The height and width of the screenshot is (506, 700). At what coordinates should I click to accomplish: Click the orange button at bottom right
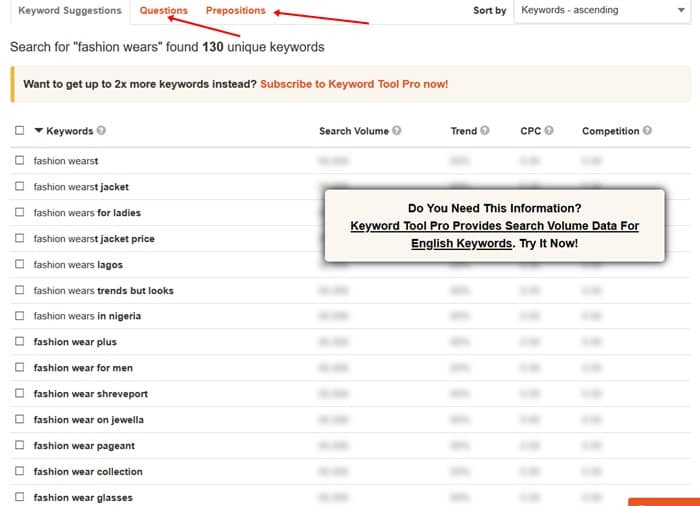coord(663,501)
